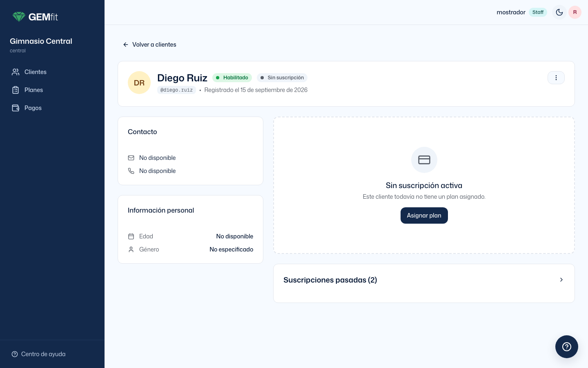Click the Staff role badge
This screenshot has height=368, width=588.
[x=538, y=12]
